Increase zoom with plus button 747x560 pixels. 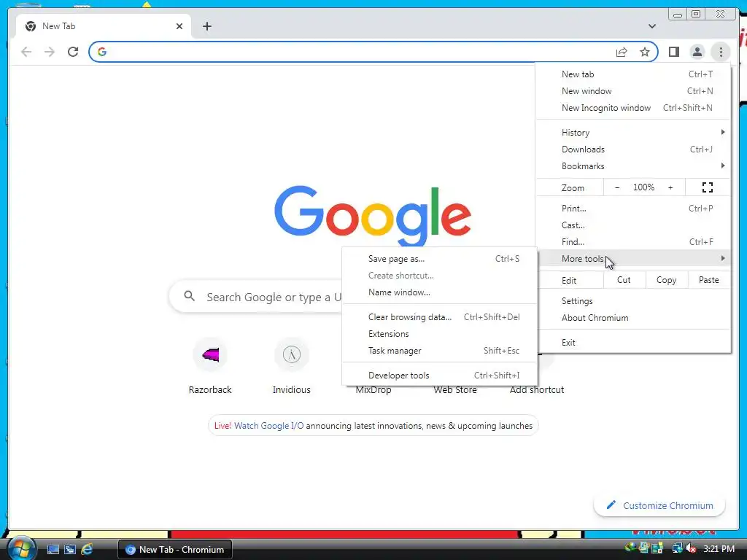670,187
